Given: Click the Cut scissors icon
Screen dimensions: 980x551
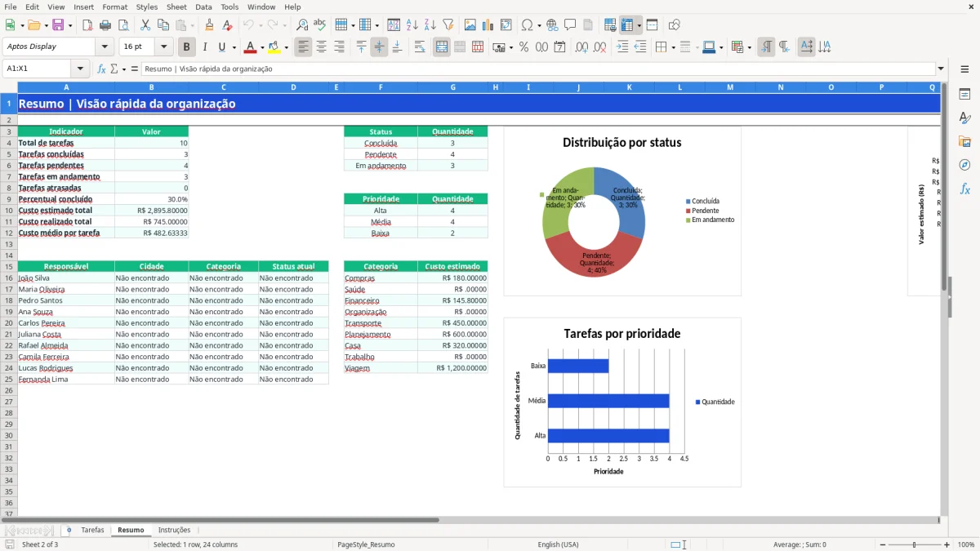Looking at the screenshot, I should tap(145, 25).
